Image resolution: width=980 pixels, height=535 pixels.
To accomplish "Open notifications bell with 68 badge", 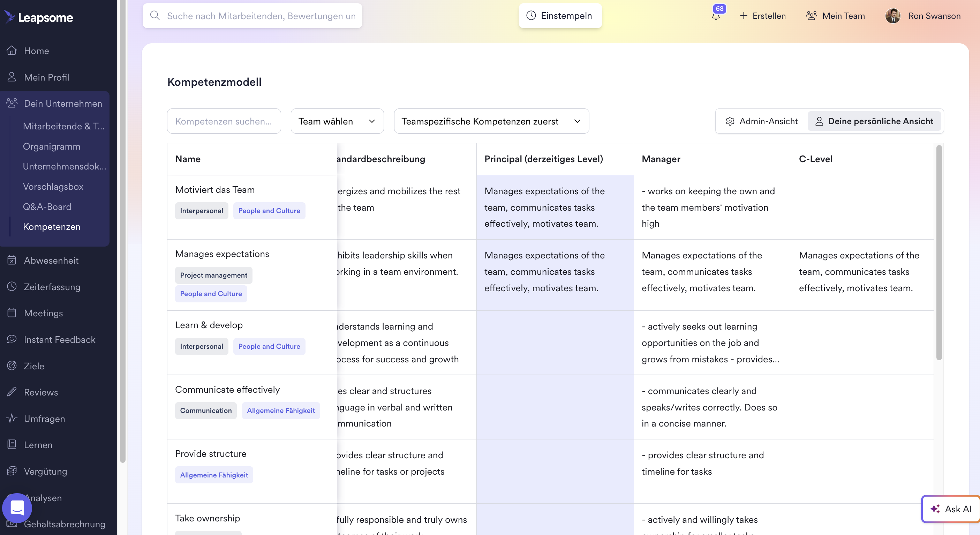I will tap(716, 15).
